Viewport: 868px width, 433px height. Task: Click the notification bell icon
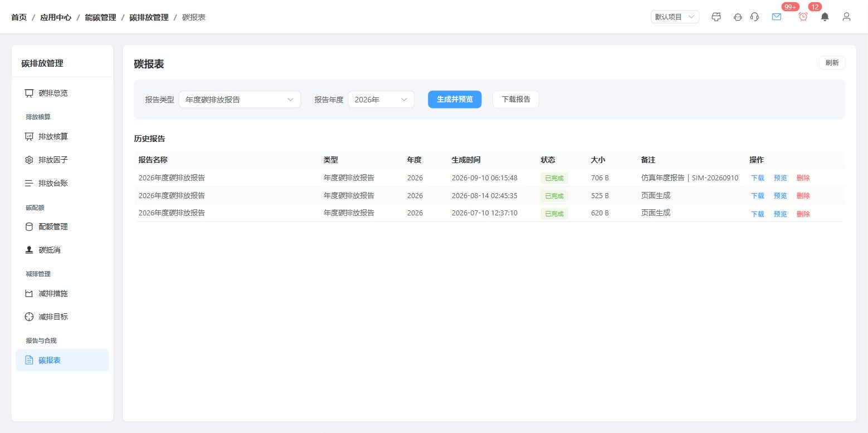[825, 17]
